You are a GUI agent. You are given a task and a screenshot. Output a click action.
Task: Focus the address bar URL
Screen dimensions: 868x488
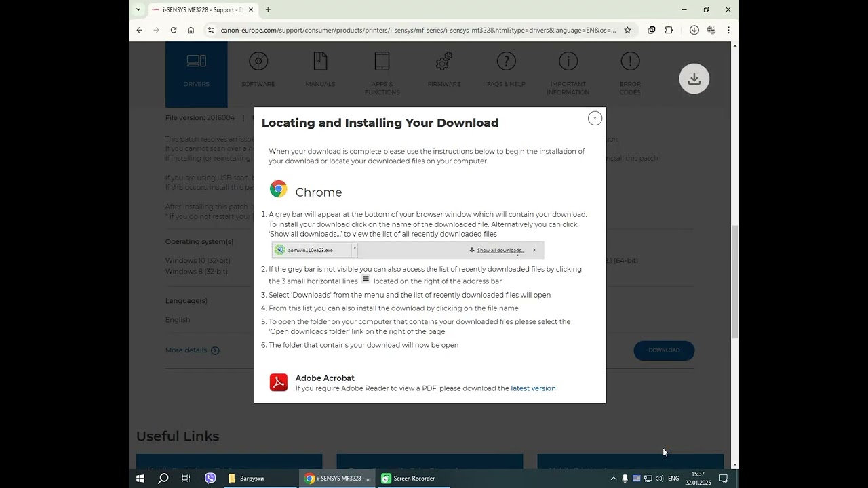(x=418, y=30)
